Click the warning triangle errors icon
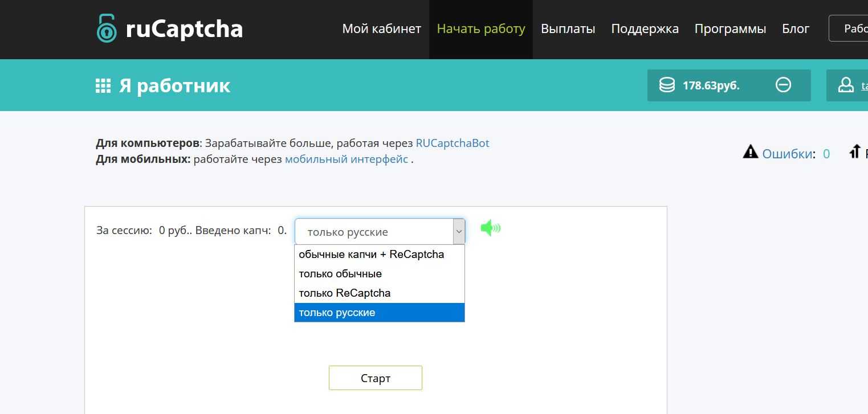This screenshot has height=414, width=868. pos(751,152)
